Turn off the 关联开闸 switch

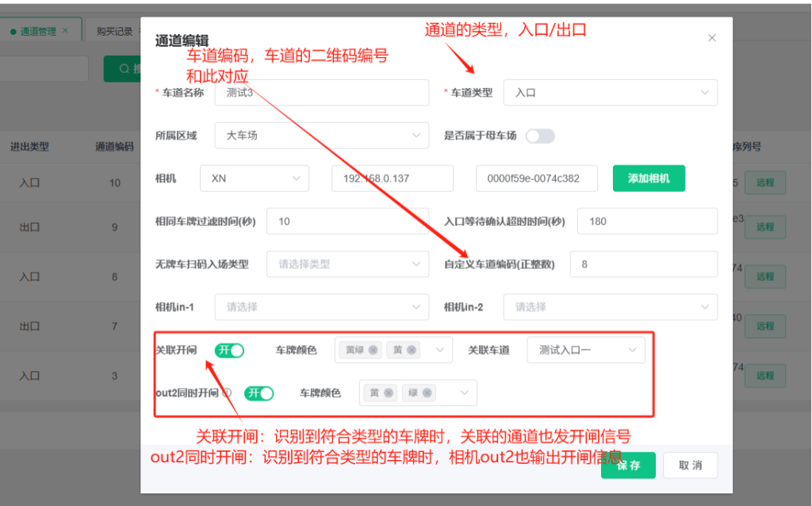[229, 351]
